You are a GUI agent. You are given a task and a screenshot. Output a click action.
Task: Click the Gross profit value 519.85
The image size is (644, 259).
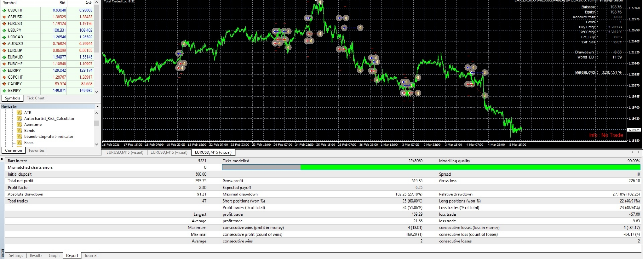coord(417,181)
